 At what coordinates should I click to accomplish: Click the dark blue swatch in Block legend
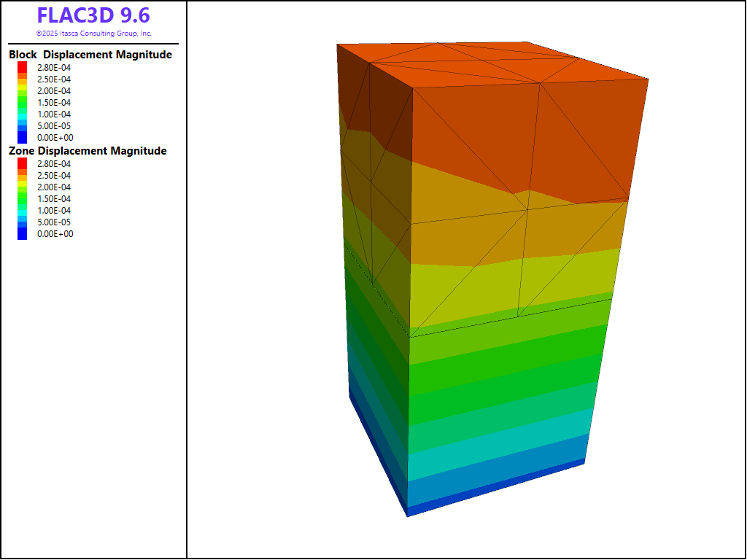point(22,137)
